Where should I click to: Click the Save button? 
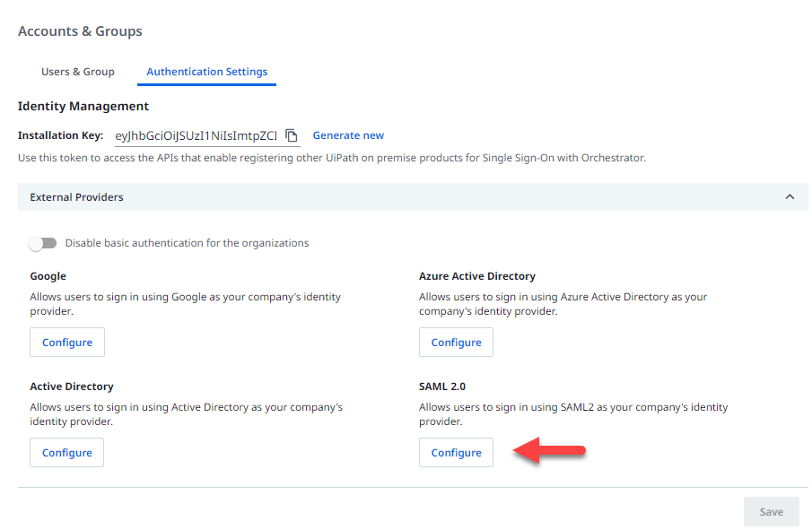(x=771, y=512)
